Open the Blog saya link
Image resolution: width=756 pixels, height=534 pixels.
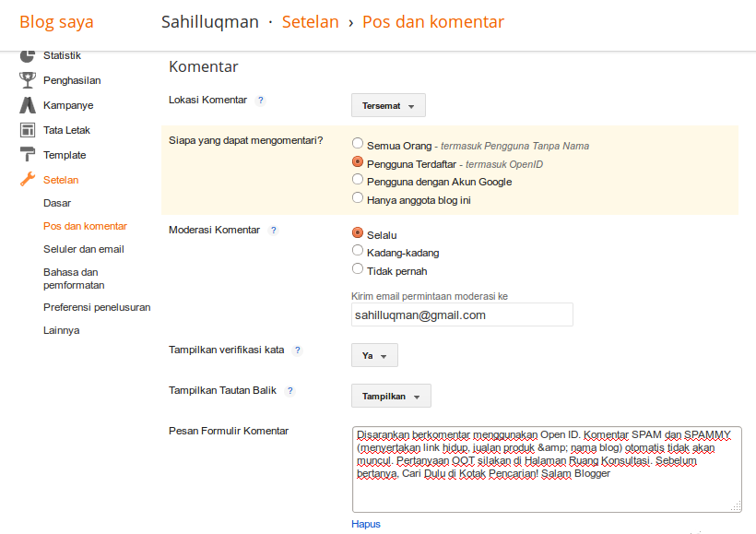click(56, 22)
